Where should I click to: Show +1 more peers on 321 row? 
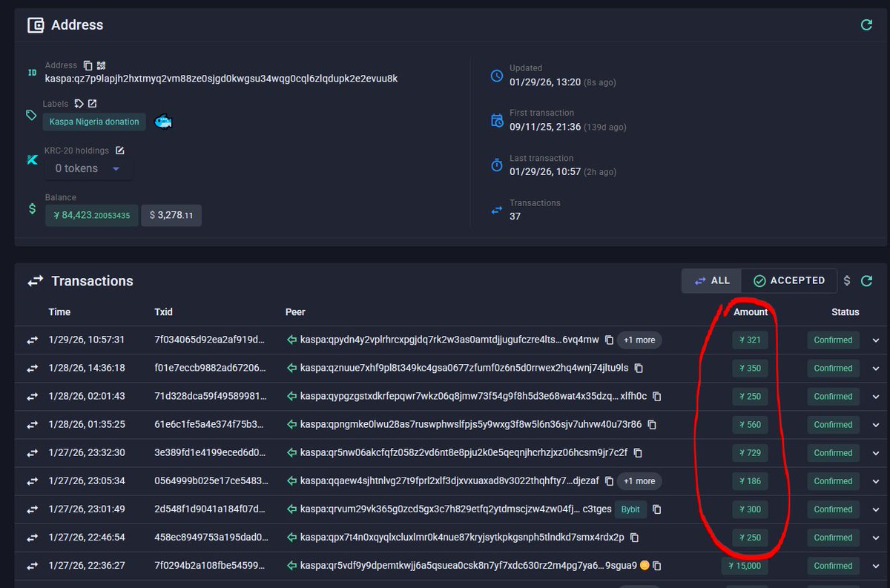[x=639, y=340]
